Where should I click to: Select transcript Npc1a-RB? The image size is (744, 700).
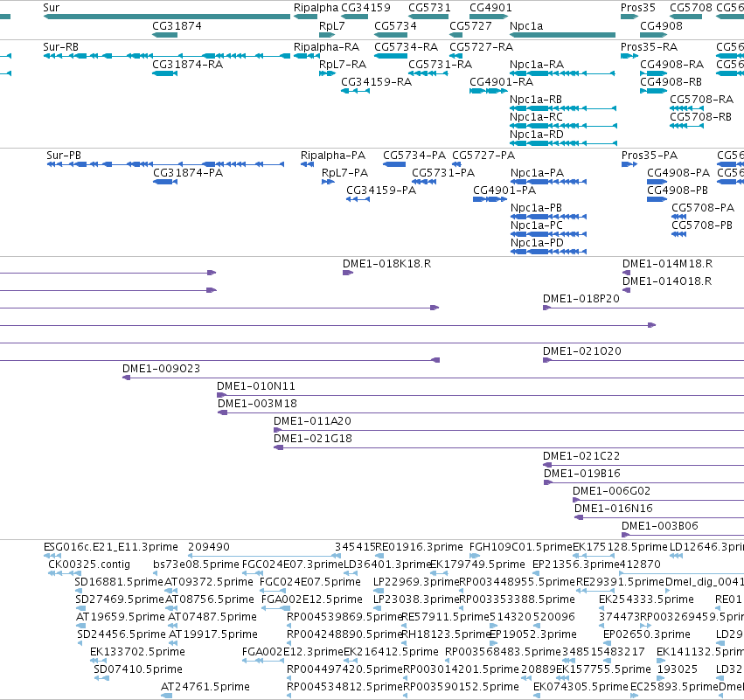563,108
